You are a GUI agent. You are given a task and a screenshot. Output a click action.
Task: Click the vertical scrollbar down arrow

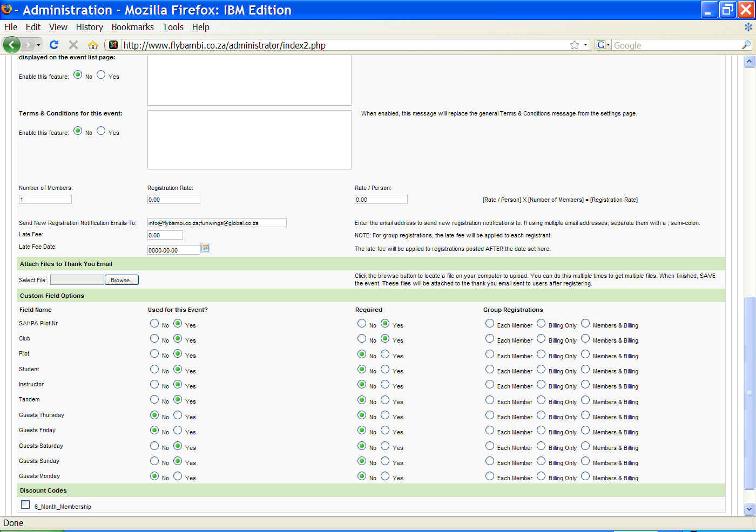(x=749, y=508)
